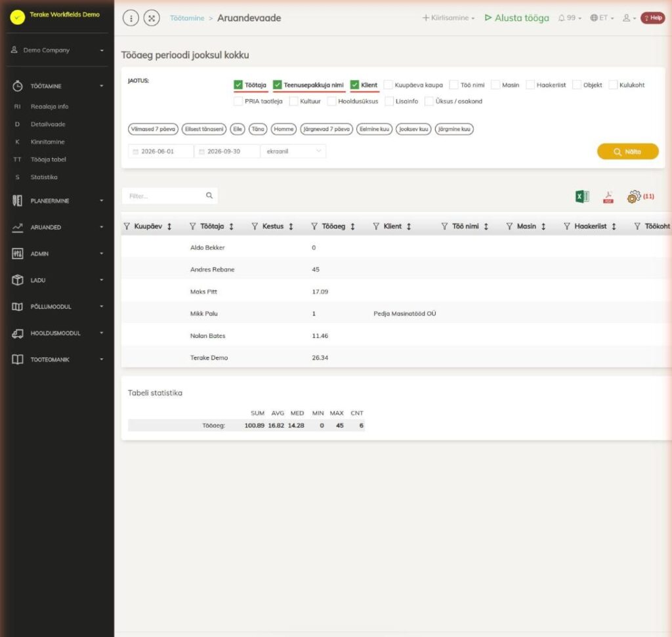Screen dimensions: 672x637
Task: Click the start date field 2026-06-01
Action: tap(161, 152)
